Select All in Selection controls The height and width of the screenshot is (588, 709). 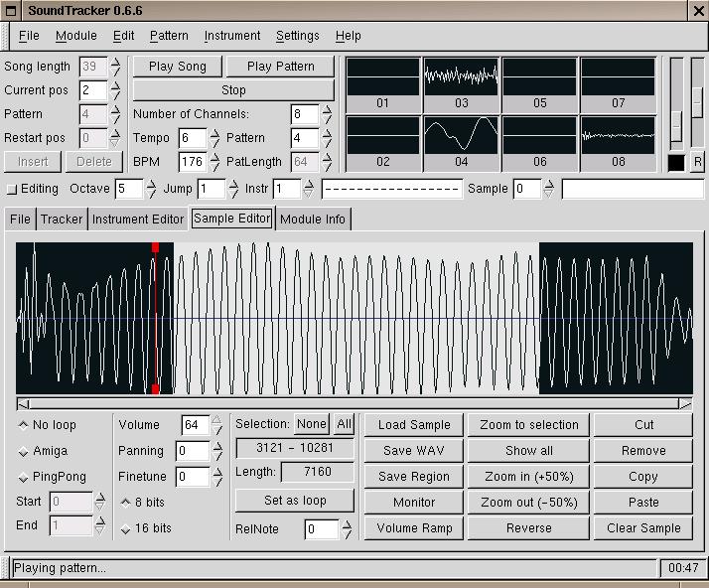(x=344, y=424)
